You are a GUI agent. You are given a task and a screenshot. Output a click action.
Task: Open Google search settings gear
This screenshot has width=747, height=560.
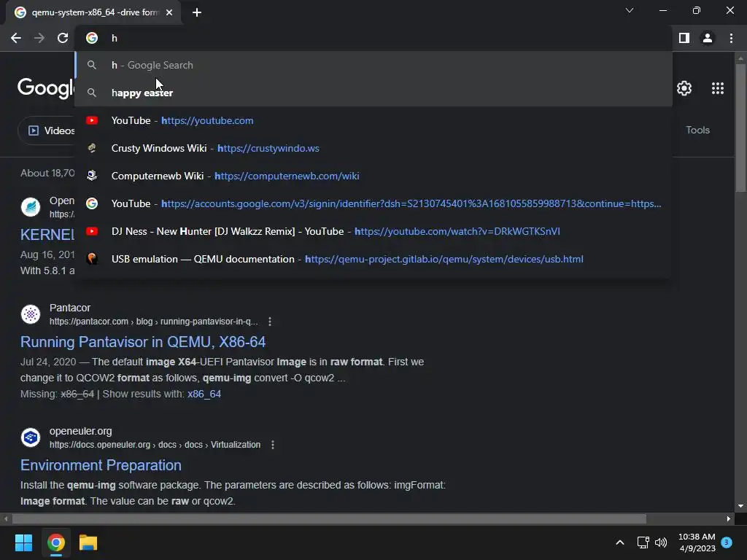[x=684, y=88]
